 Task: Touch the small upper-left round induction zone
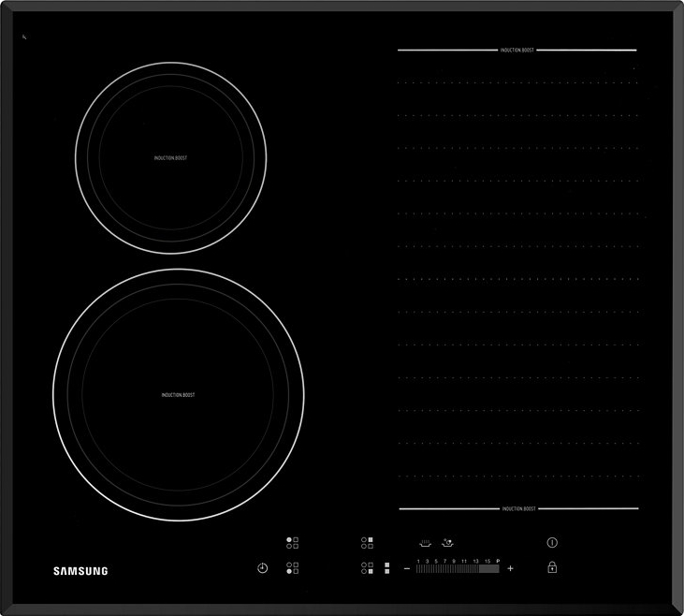[x=170, y=157]
